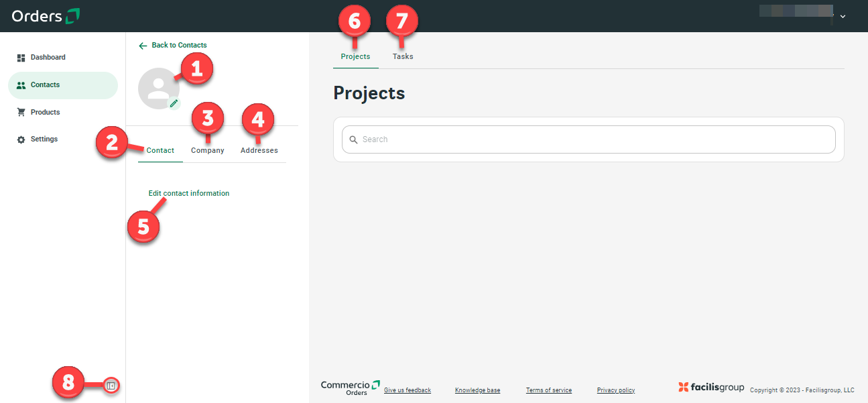
Task: Click the Projects search field
Action: click(588, 139)
